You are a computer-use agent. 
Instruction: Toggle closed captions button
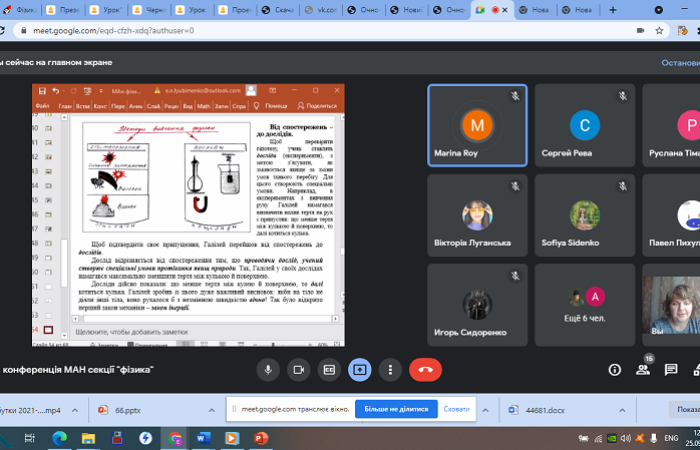[x=329, y=369]
